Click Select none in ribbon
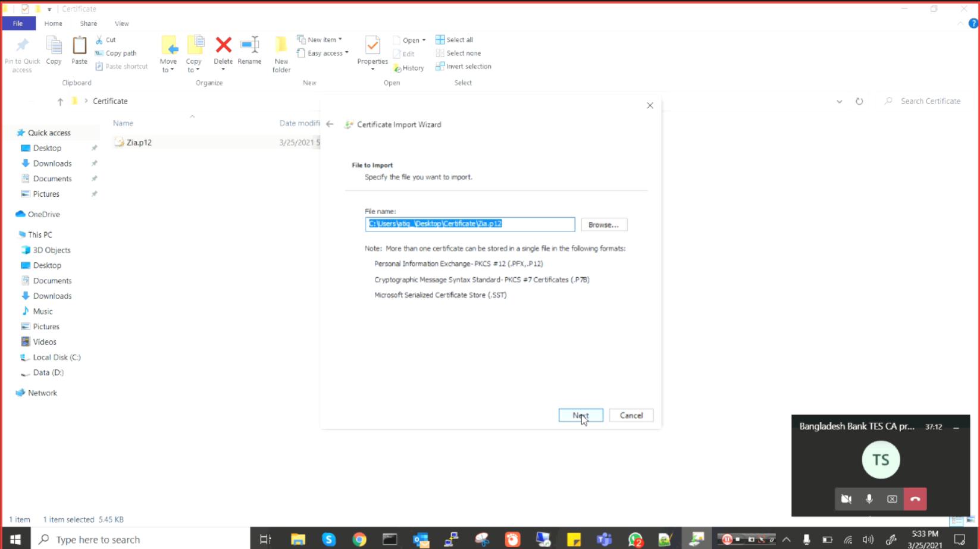The width and height of the screenshot is (980, 549). click(458, 53)
